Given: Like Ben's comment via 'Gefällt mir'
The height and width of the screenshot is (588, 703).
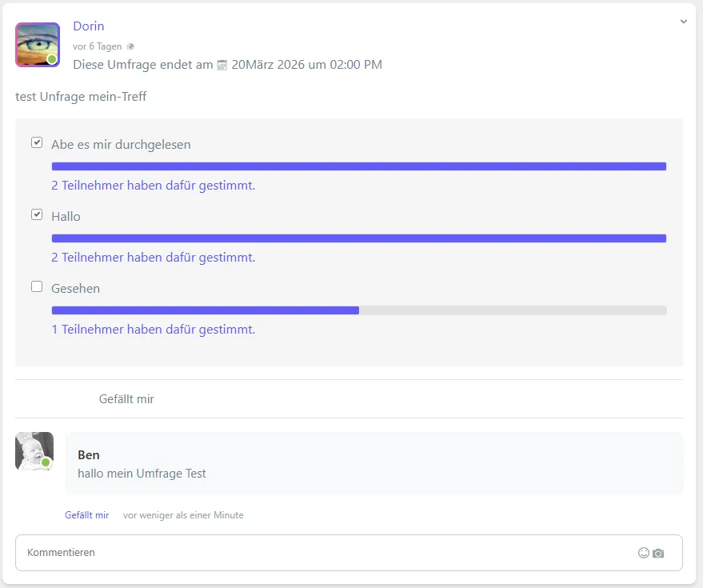Looking at the screenshot, I should point(86,515).
